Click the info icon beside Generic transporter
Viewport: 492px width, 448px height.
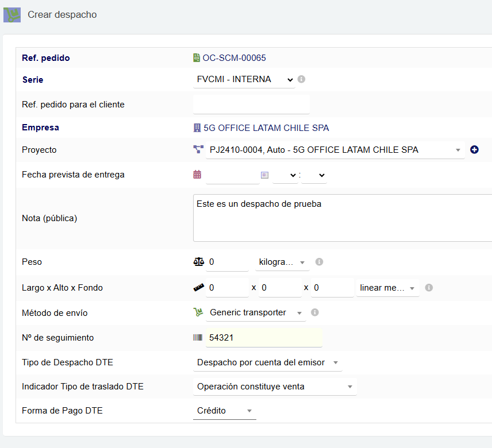coord(314,312)
